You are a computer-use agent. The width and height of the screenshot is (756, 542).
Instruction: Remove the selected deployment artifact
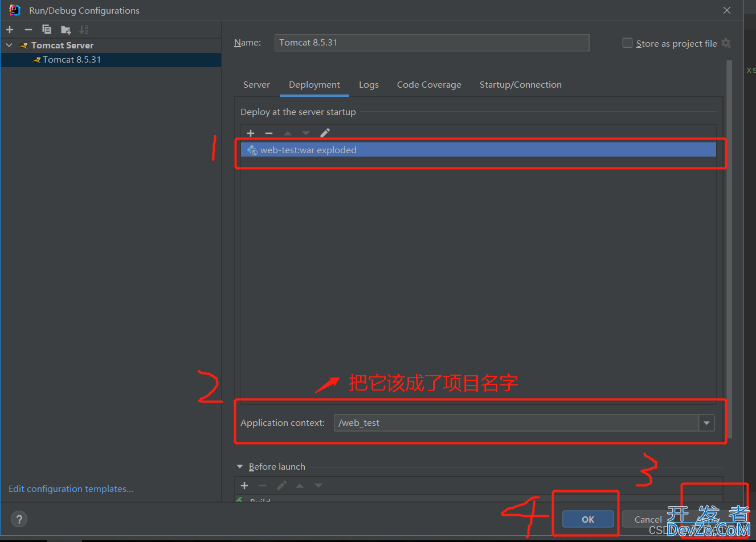click(269, 133)
